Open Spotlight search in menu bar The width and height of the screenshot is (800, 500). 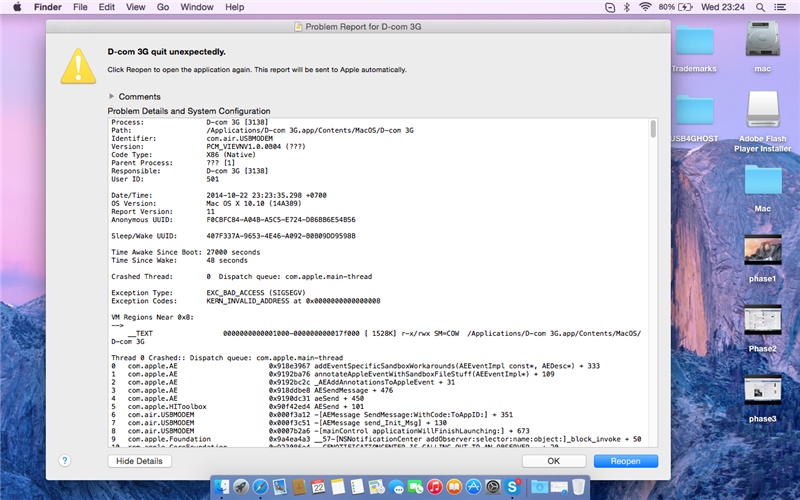pyautogui.click(x=762, y=7)
